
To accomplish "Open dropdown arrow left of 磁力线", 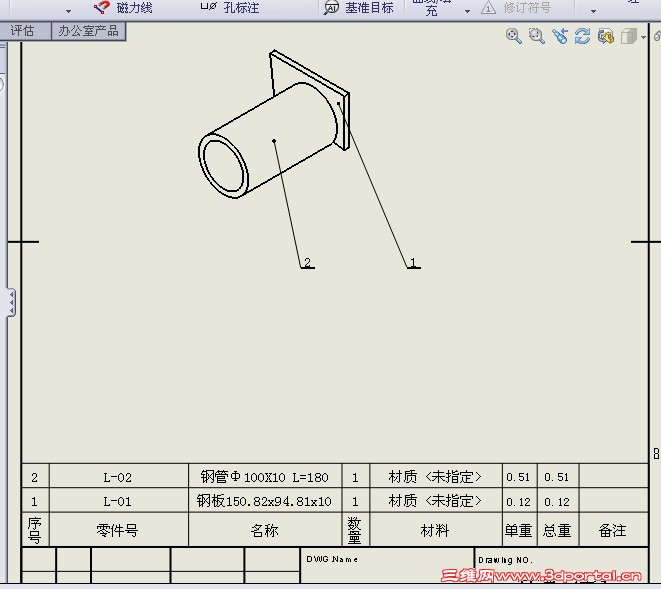I will point(68,11).
